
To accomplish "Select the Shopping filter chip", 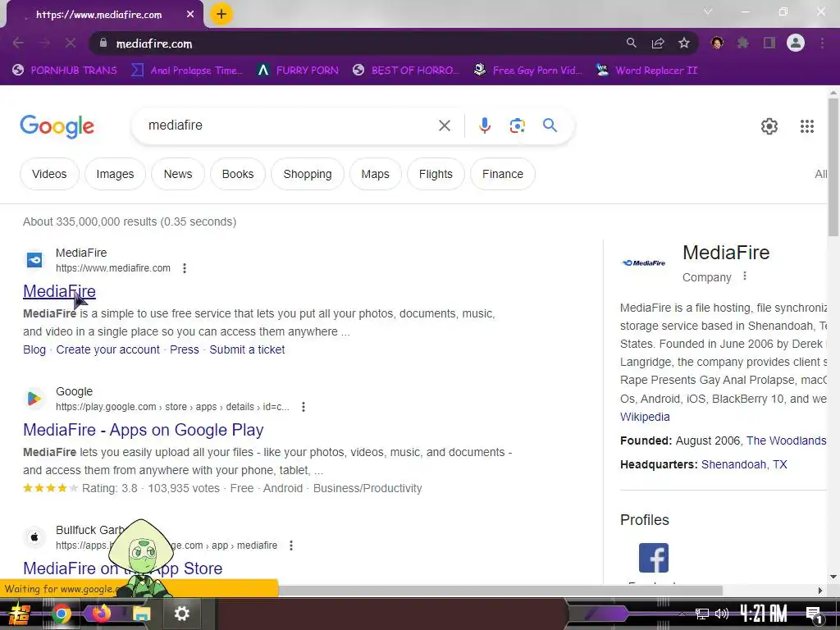I will [x=308, y=174].
